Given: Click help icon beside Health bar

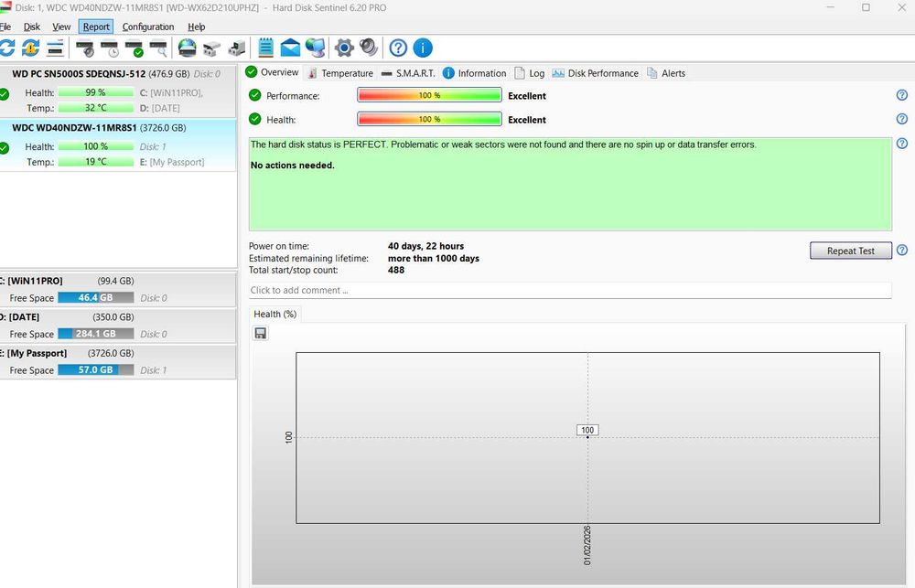Looking at the screenshot, I should pos(902,119).
